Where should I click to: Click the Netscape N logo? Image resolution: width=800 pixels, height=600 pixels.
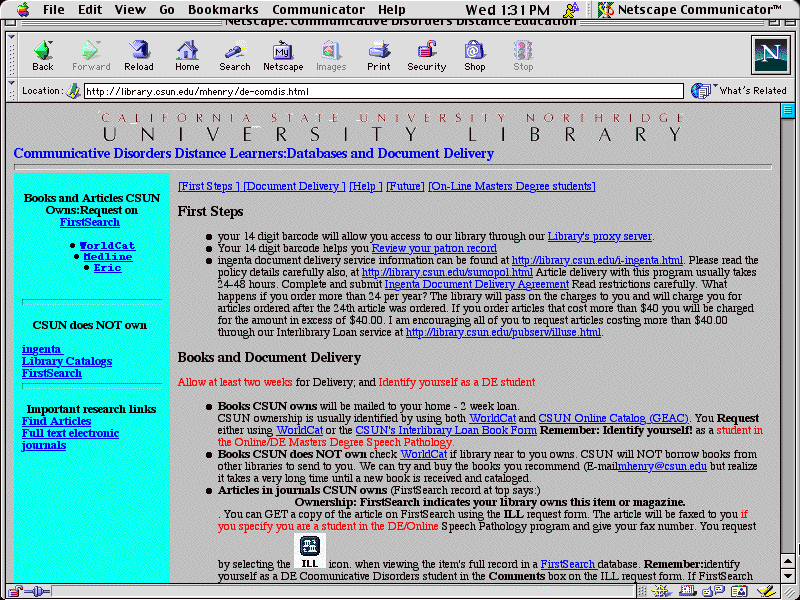point(770,54)
